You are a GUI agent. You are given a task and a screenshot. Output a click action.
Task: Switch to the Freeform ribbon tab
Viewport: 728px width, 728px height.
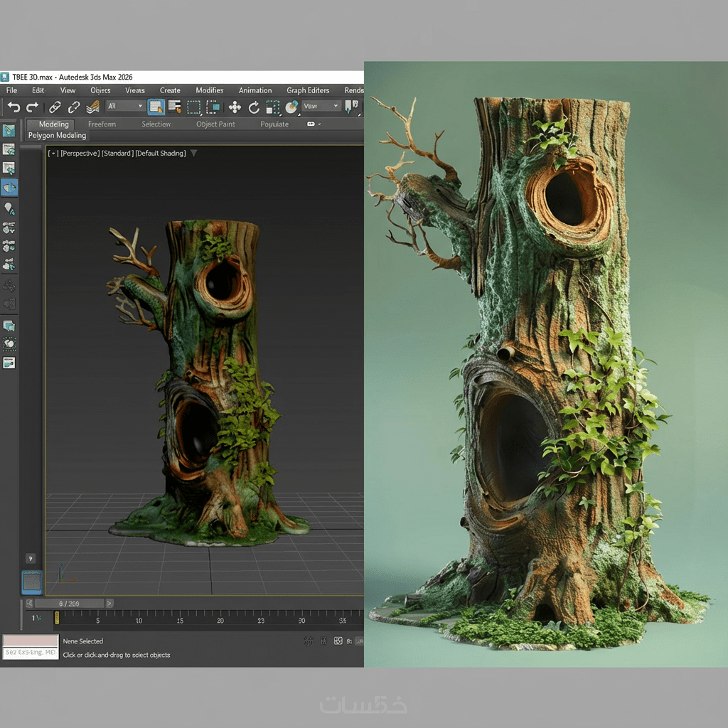point(102,124)
